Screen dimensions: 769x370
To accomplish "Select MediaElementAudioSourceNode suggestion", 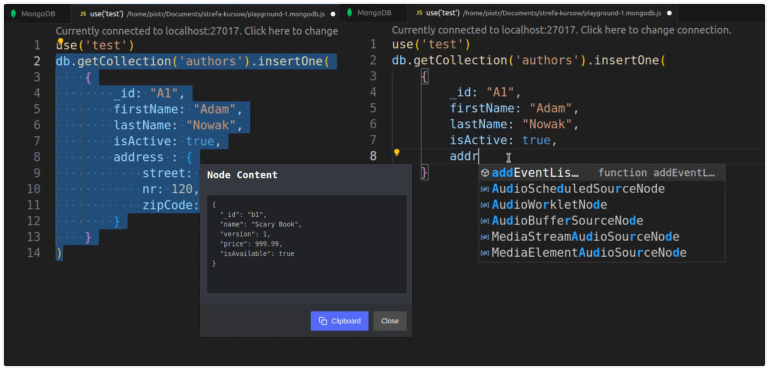I will [x=602, y=253].
